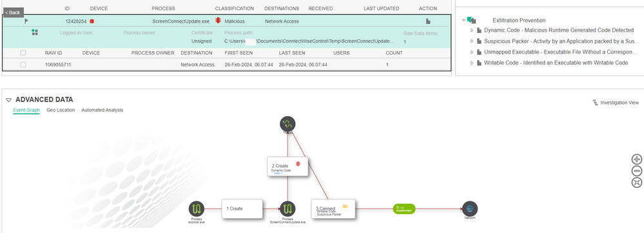Click the Exfiltration Prevention label
Image resolution: width=644 pixels, height=233 pixels.
point(519,20)
